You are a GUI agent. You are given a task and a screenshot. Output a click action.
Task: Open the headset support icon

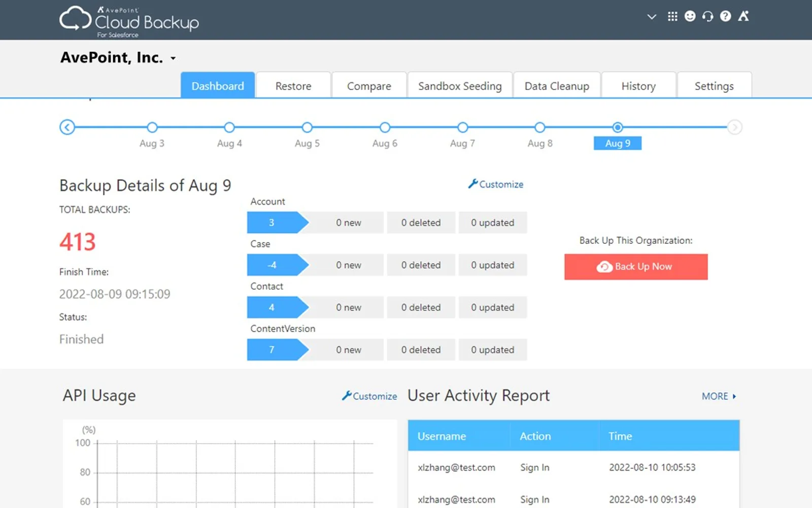point(708,16)
